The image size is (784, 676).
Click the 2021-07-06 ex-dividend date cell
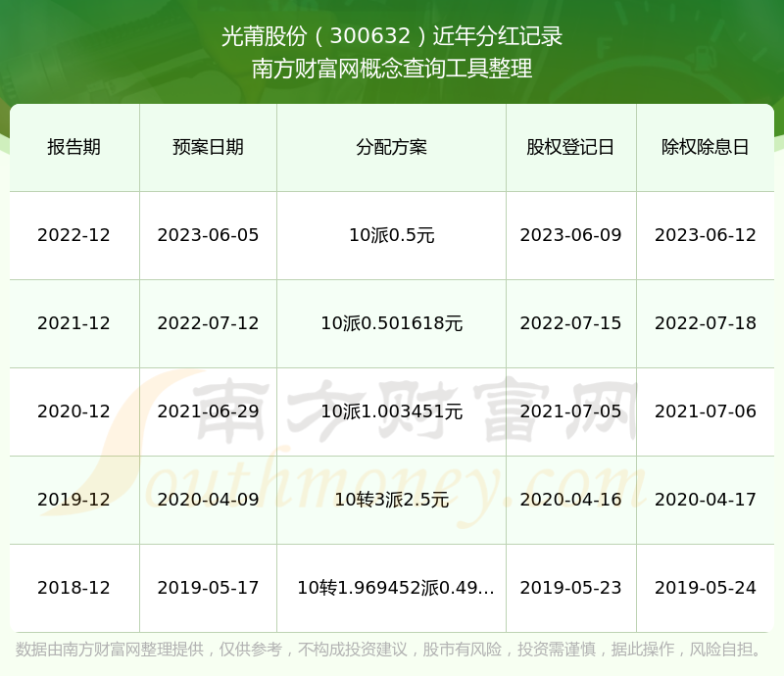705,411
